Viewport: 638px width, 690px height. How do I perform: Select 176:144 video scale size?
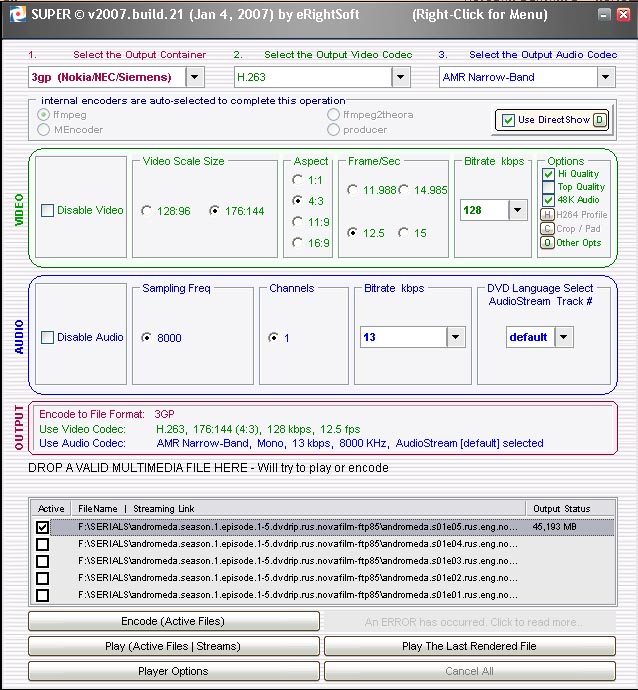click(x=214, y=211)
